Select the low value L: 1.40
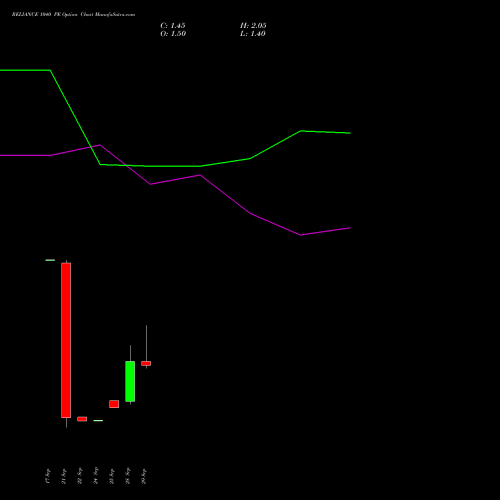This screenshot has height=500, width=500. (253, 34)
